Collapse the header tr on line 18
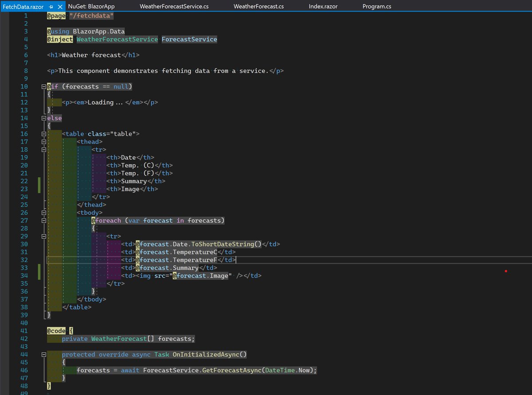 tap(43, 150)
